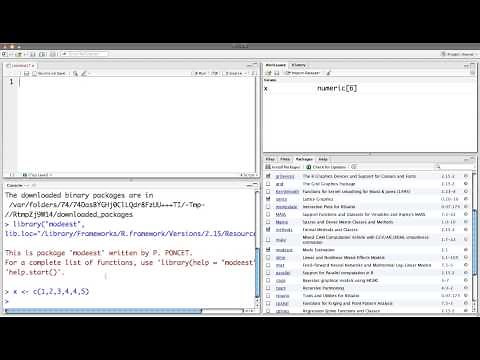Switch to the Workspace tab
This screenshot has height=360, width=480.
tap(276, 65)
